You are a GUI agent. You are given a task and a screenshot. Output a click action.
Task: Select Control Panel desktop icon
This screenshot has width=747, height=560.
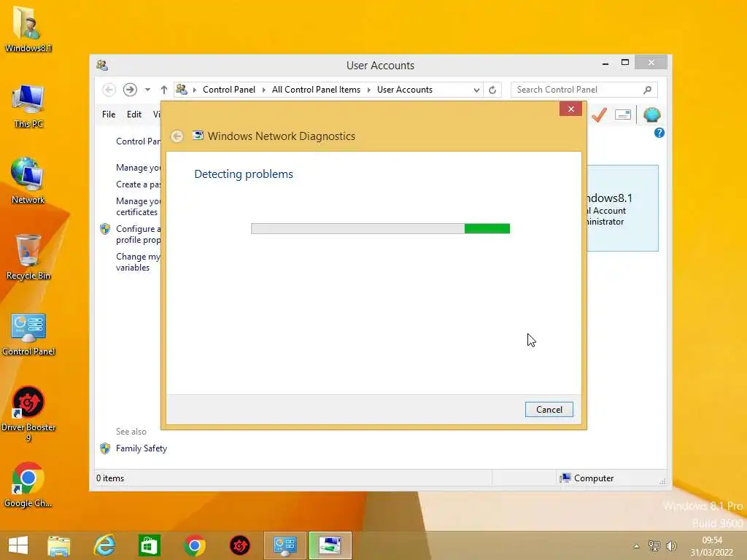(x=28, y=334)
